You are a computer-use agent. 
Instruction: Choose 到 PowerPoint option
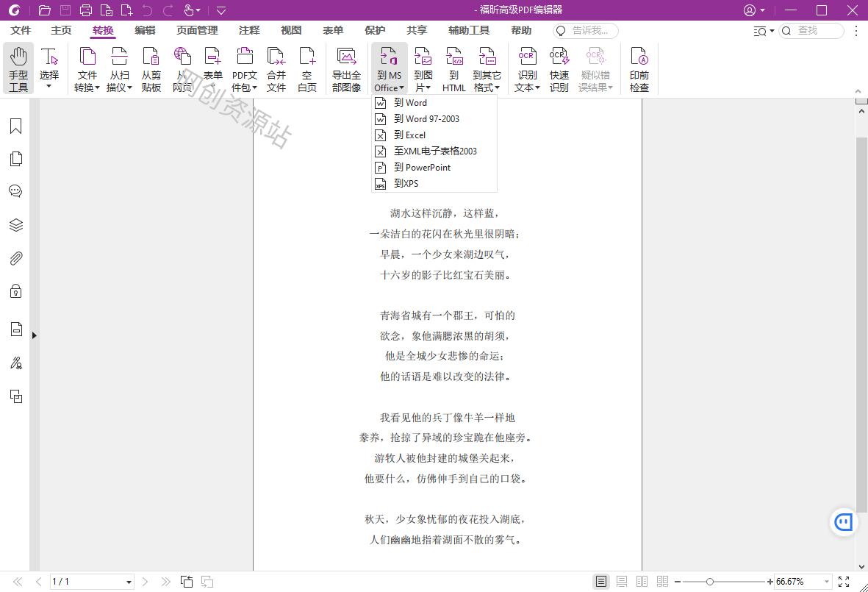[434, 167]
